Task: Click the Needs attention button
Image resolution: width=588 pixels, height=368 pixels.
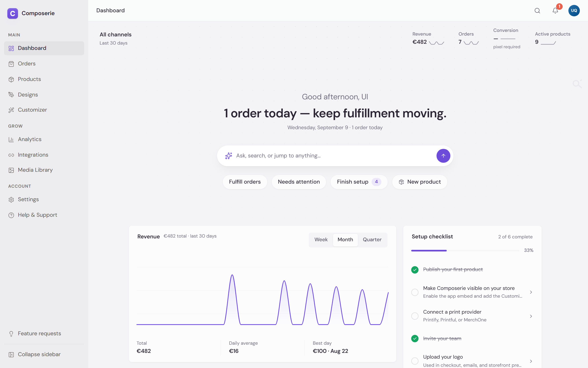Action: 299,182
